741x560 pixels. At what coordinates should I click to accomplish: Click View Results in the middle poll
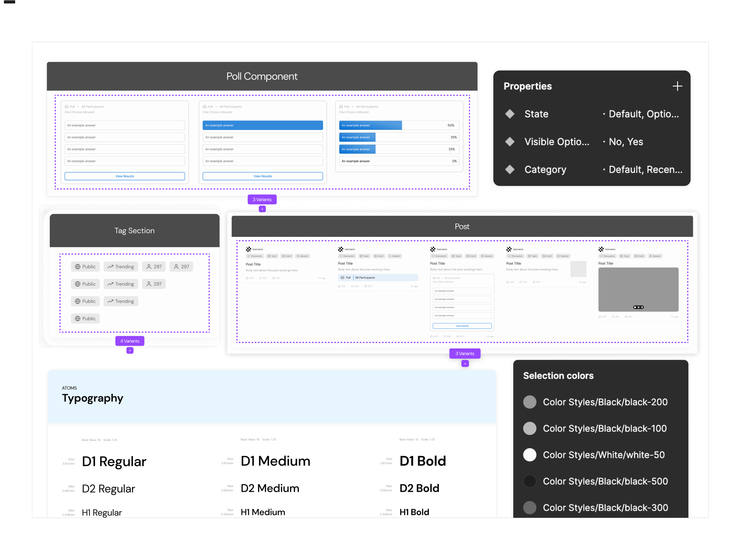pyautogui.click(x=262, y=176)
